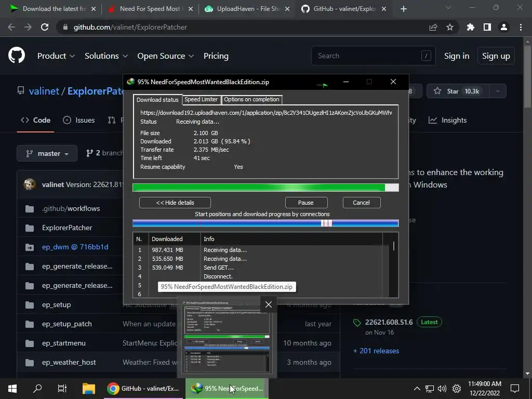Image resolution: width=532 pixels, height=399 pixels.
Task: Open the settings gear in system tray
Action: tap(457, 389)
